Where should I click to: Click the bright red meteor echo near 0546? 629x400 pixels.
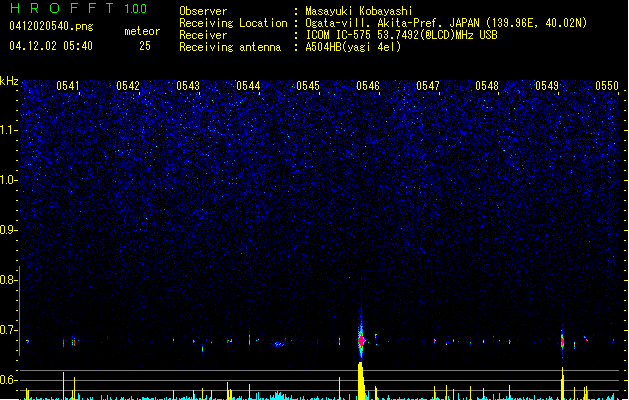click(x=361, y=341)
